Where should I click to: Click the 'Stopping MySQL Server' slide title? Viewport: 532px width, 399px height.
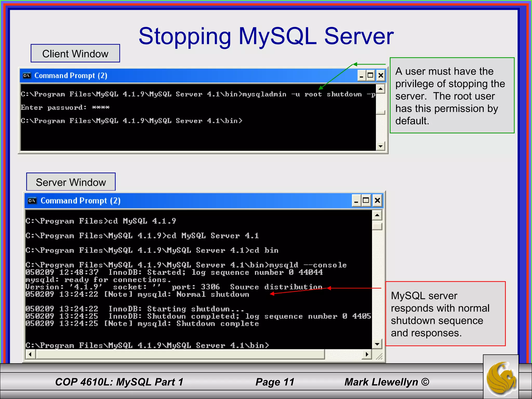266,36
